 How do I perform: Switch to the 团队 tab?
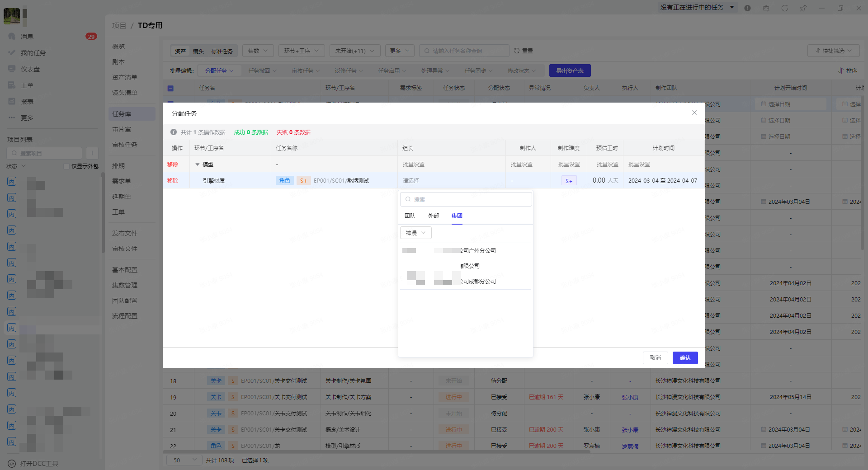point(410,216)
